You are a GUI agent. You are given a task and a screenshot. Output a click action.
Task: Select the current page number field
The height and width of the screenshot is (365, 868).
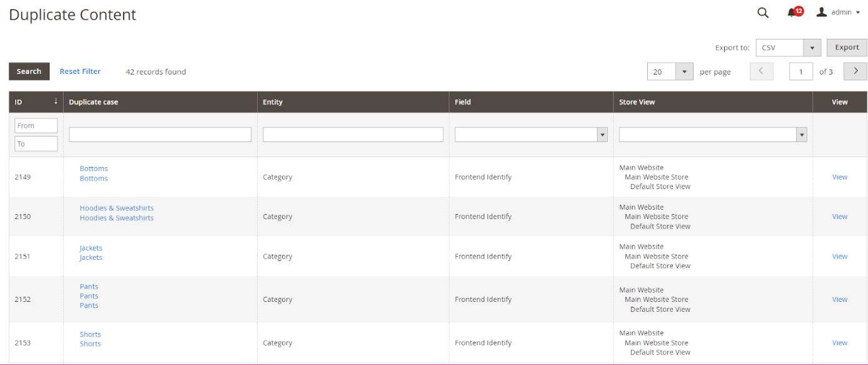(x=800, y=72)
